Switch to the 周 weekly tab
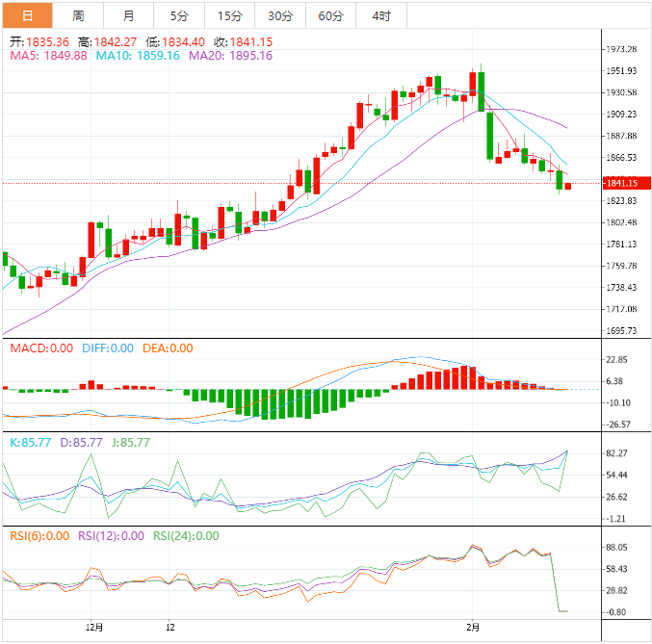 point(78,16)
